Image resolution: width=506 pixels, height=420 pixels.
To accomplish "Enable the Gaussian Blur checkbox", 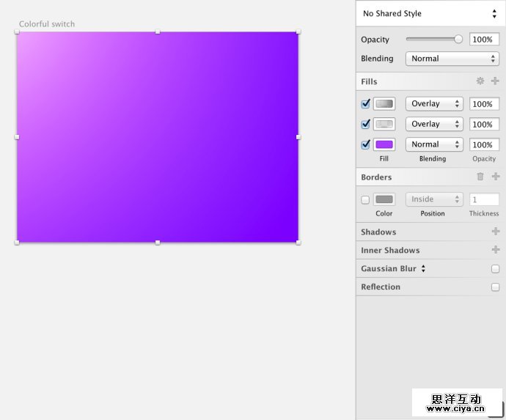I will point(495,269).
